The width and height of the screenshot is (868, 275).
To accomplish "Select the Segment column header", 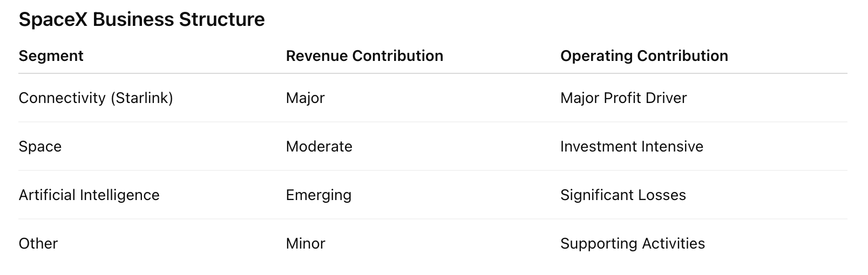I will (x=51, y=56).
